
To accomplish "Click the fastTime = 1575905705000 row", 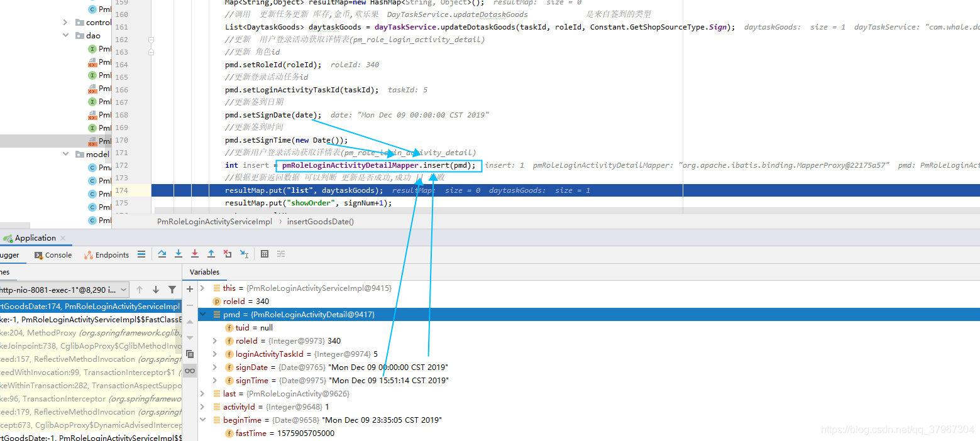I will pyautogui.click(x=588, y=433).
